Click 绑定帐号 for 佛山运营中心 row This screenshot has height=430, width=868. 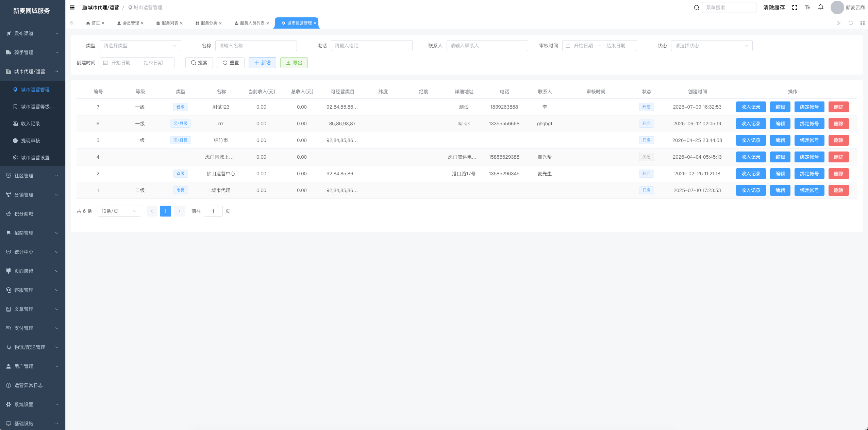coord(809,174)
